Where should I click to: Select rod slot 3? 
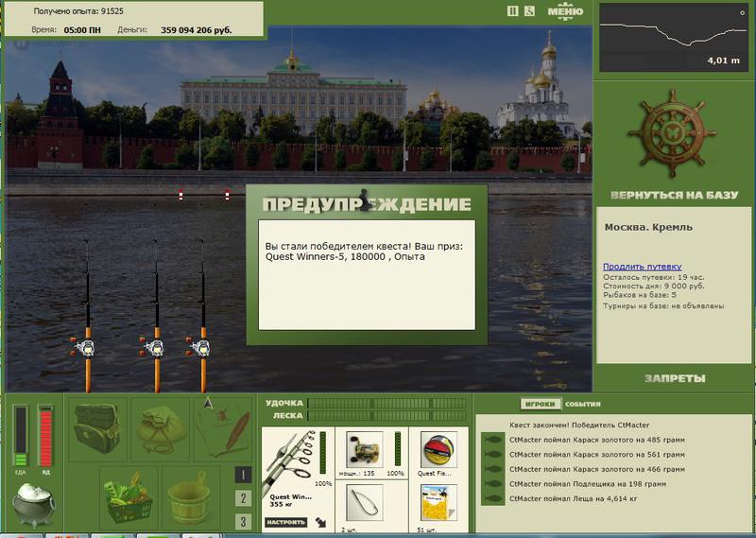(243, 522)
